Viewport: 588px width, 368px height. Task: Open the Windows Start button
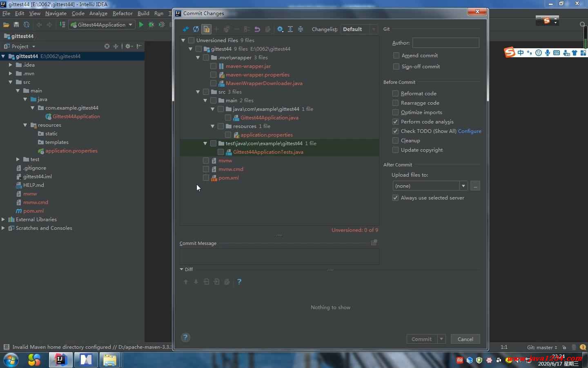pyautogui.click(x=11, y=360)
